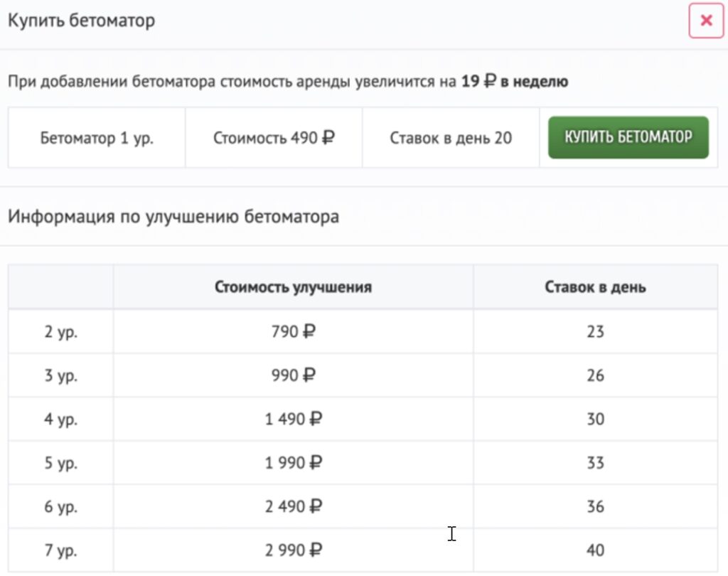This screenshot has height=576, width=728.
Task: Select the 2 ур. row label
Action: pyautogui.click(x=61, y=332)
